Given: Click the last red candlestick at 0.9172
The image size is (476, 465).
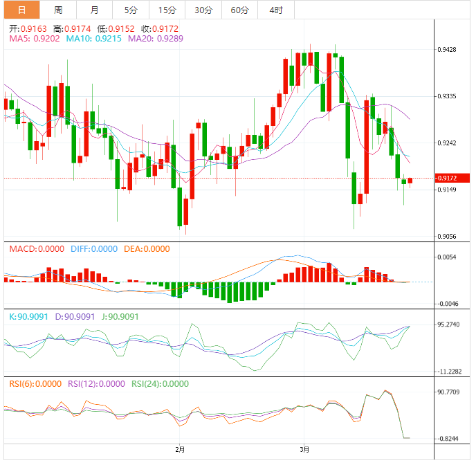Looking at the screenshot, I should click(410, 181).
